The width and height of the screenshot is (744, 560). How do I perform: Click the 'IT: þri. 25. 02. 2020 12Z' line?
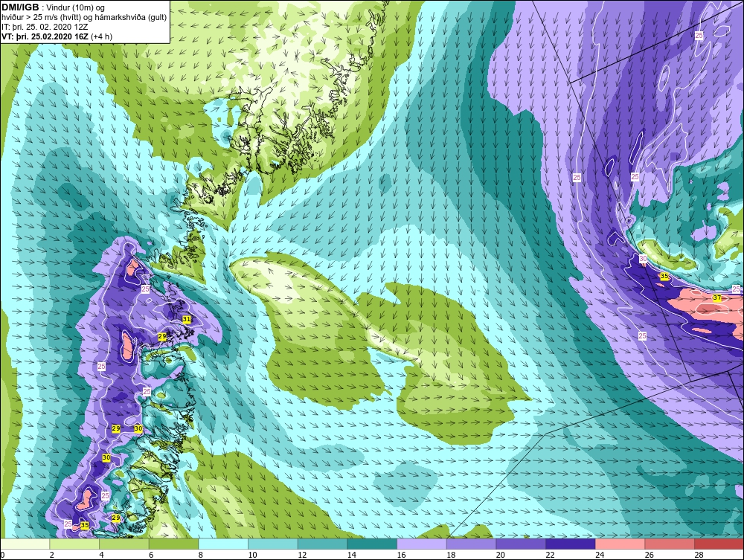[45, 27]
